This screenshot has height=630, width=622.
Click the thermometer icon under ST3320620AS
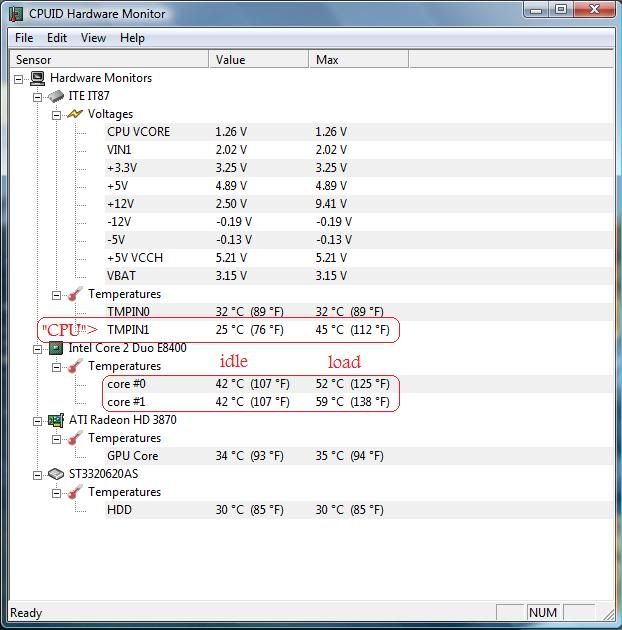point(75,492)
